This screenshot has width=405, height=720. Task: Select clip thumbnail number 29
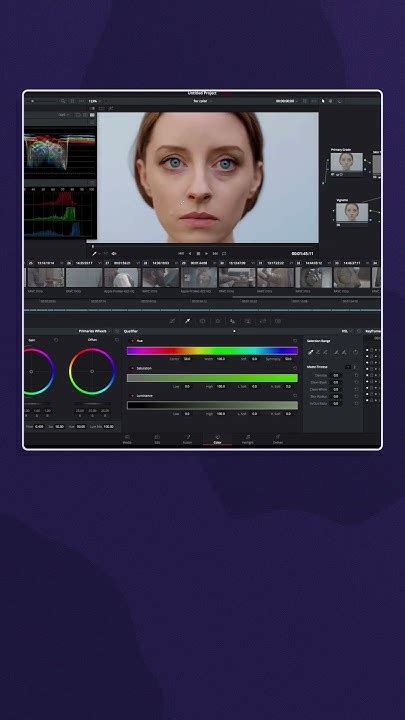pyautogui.click(x=199, y=277)
